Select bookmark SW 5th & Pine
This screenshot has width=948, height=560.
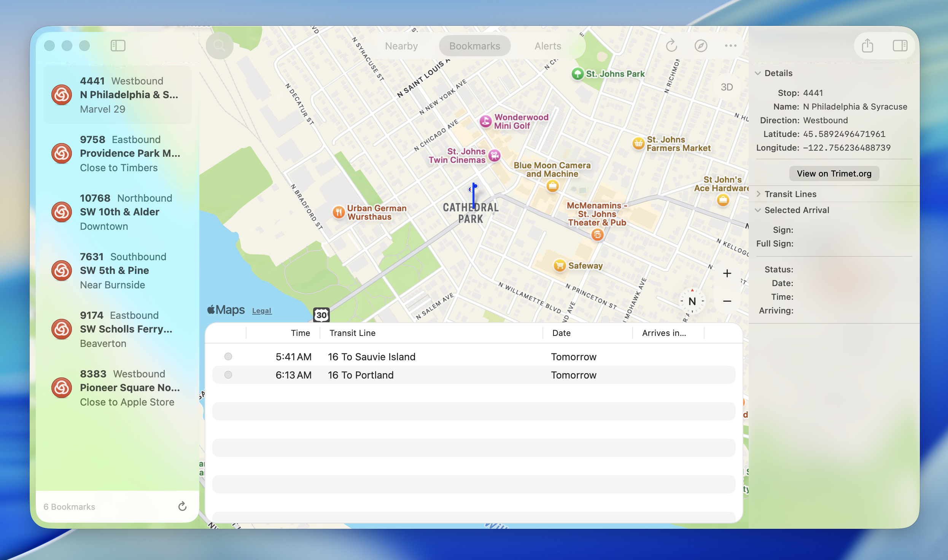(x=118, y=270)
